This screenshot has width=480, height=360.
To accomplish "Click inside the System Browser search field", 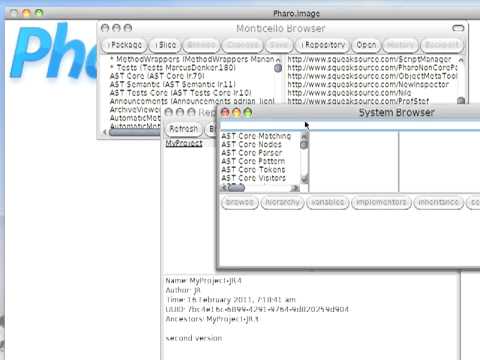I will pos(350,125).
